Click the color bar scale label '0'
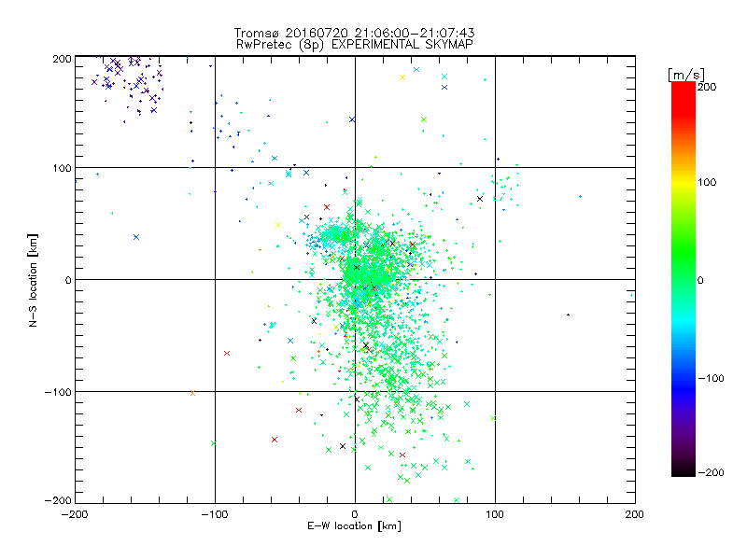 click(x=700, y=280)
